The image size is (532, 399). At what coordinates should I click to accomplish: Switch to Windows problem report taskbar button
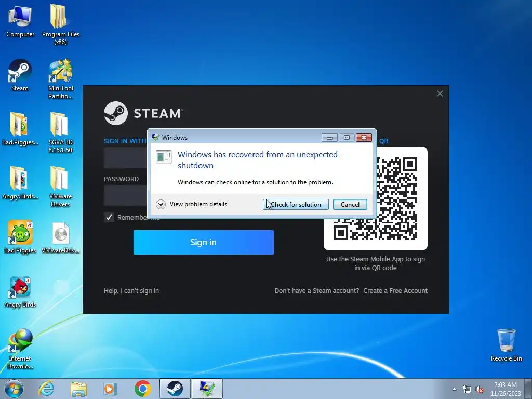[207, 389]
